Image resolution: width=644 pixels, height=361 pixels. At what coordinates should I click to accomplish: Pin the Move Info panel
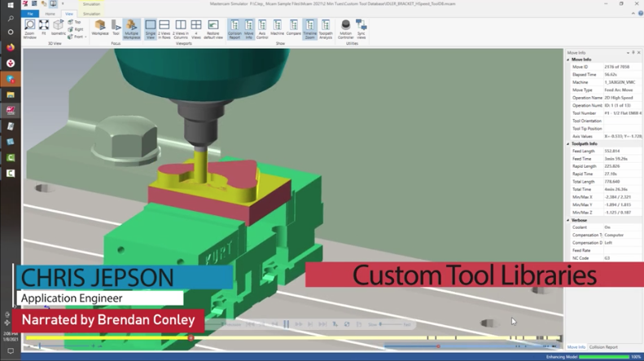tap(633, 53)
